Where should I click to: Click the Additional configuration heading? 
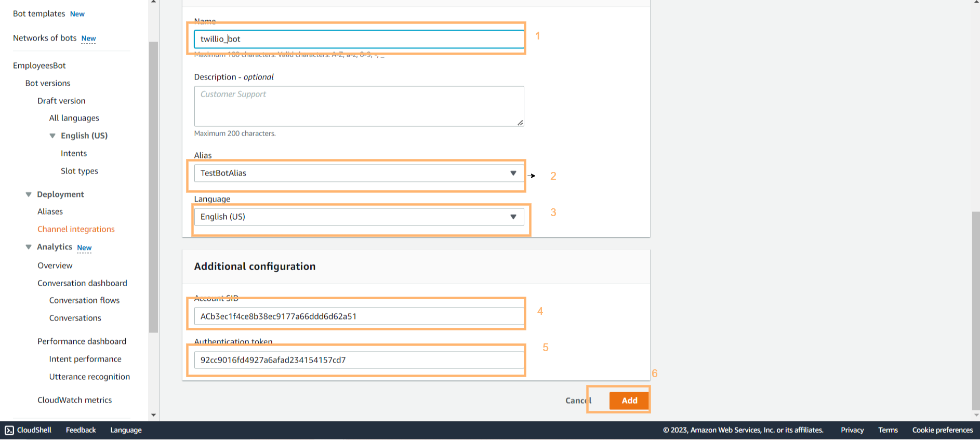click(255, 266)
